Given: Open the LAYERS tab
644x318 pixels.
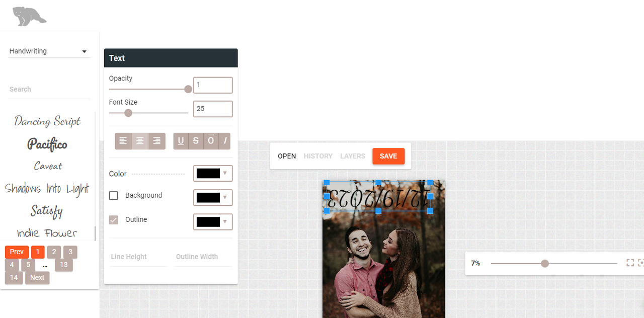Looking at the screenshot, I should coord(353,156).
